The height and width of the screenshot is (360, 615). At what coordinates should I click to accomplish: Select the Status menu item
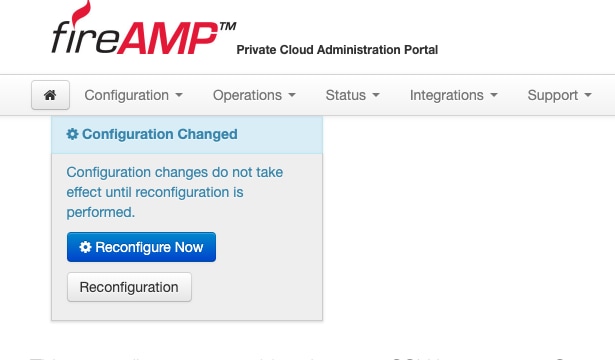[353, 95]
